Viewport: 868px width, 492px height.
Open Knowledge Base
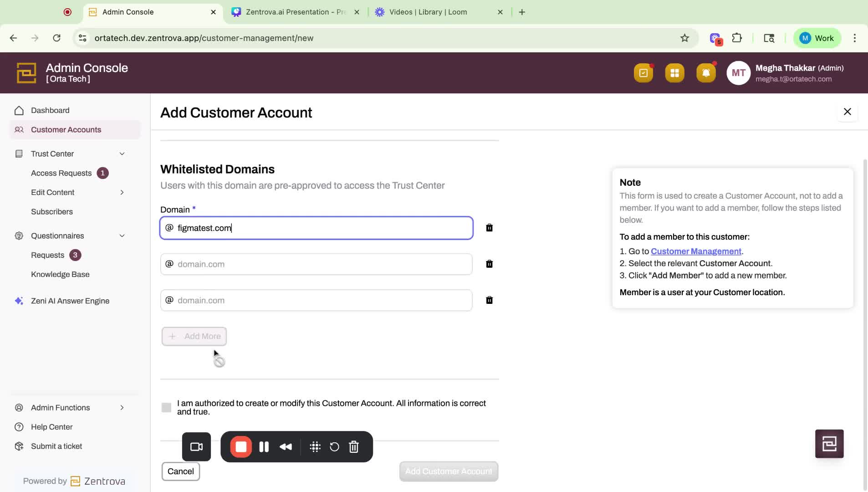tap(60, 275)
